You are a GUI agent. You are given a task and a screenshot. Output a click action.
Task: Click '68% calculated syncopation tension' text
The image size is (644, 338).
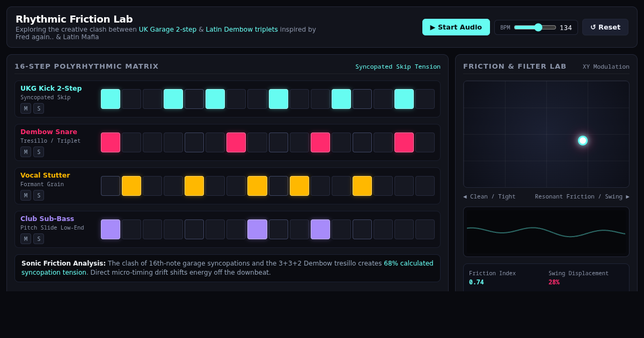[228, 268]
